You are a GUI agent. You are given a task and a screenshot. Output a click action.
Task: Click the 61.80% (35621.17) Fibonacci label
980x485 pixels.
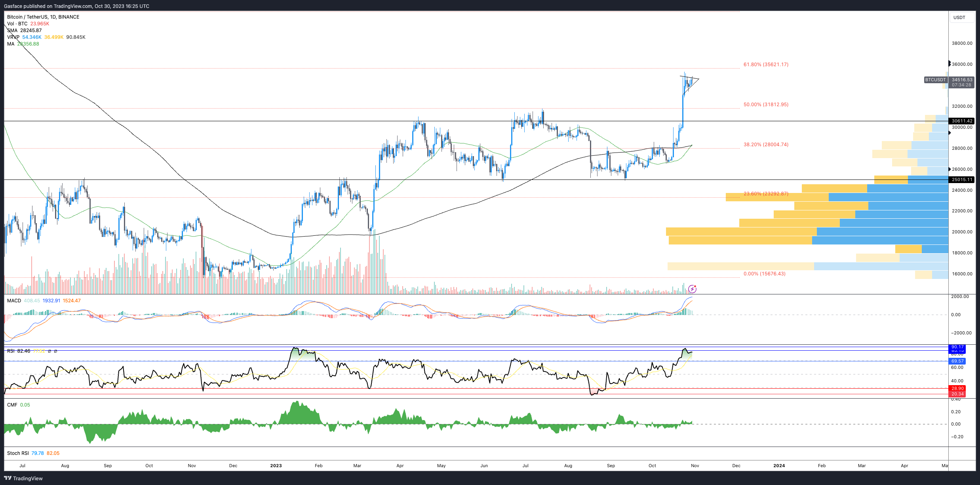[766, 65]
